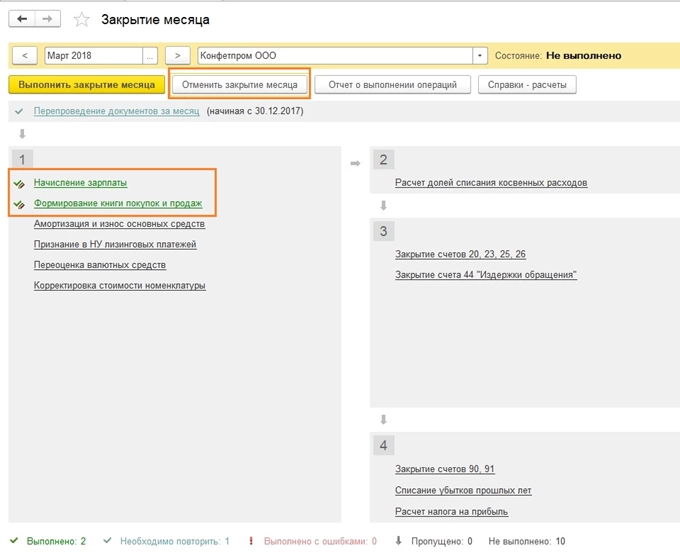Open Справки - расчеты menu
This screenshot has height=553, width=680.
527,85
